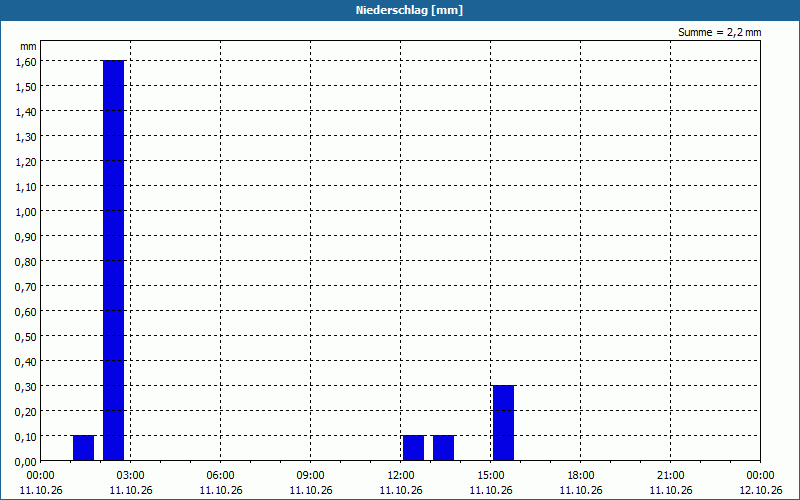
Task: Click the 06:00 time axis label
Action: click(221, 476)
